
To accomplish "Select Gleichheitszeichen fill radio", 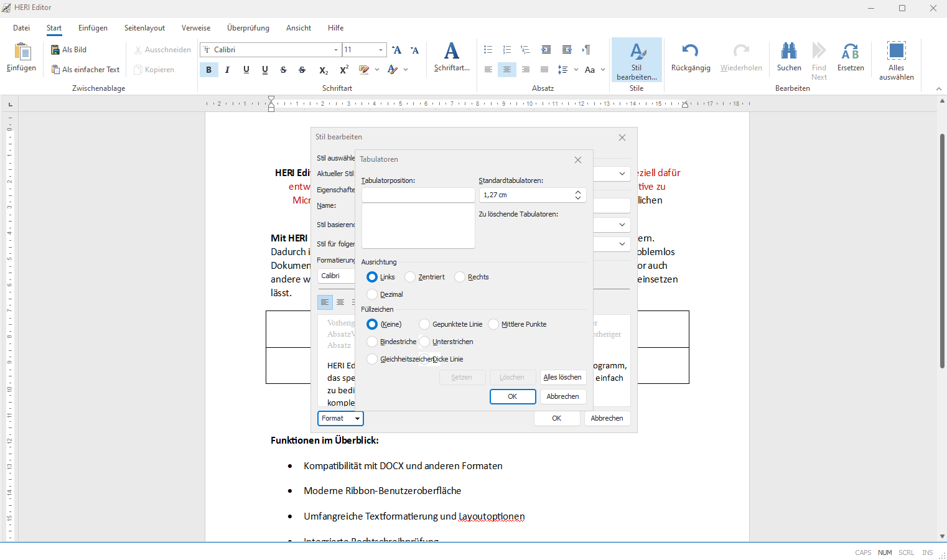I will click(x=372, y=359).
